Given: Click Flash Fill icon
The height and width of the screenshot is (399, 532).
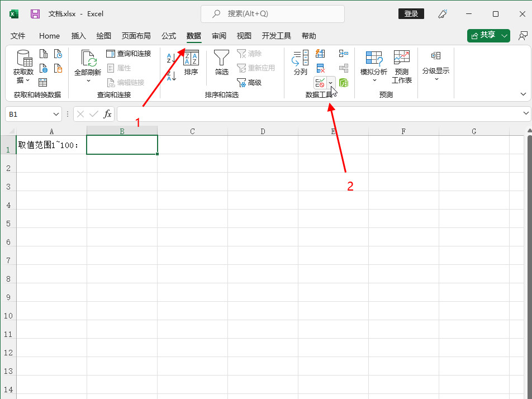Looking at the screenshot, I should click(320, 53).
